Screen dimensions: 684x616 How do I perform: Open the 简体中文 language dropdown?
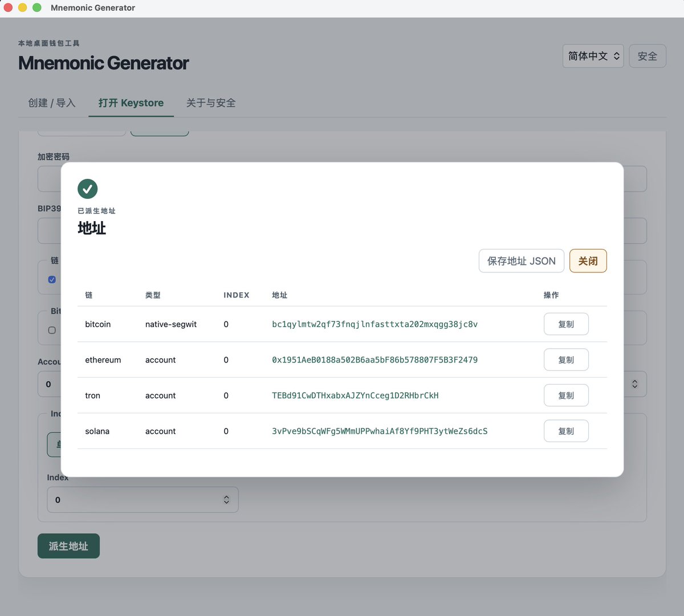pos(593,56)
